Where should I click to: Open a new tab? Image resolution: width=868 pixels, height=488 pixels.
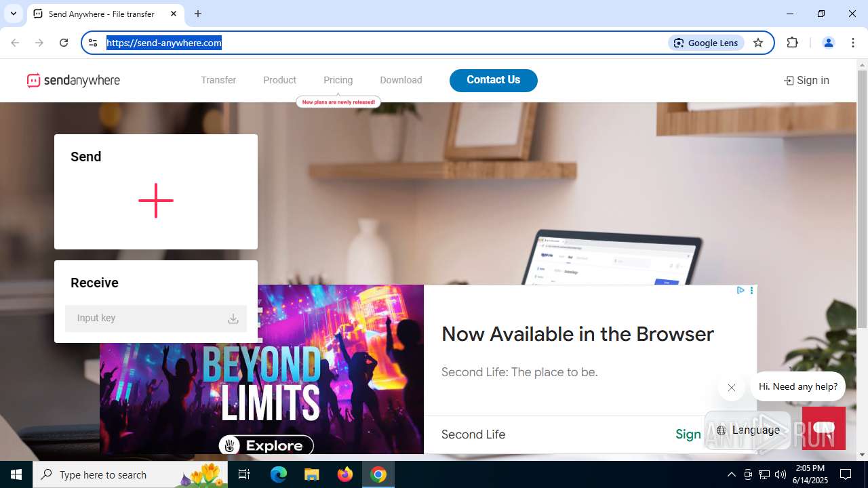click(x=198, y=14)
